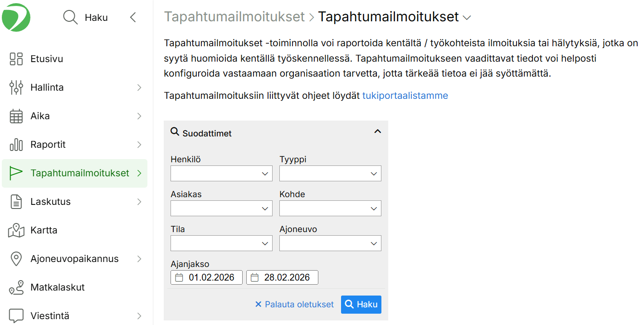The width and height of the screenshot is (644, 325).
Task: Open the Raportit menu item
Action: (x=48, y=145)
